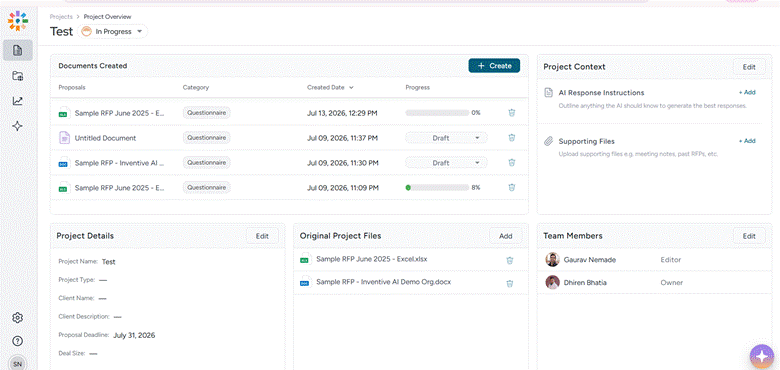The height and width of the screenshot is (370, 780).
Task: Go to Projects breadcrumb
Action: [61, 17]
